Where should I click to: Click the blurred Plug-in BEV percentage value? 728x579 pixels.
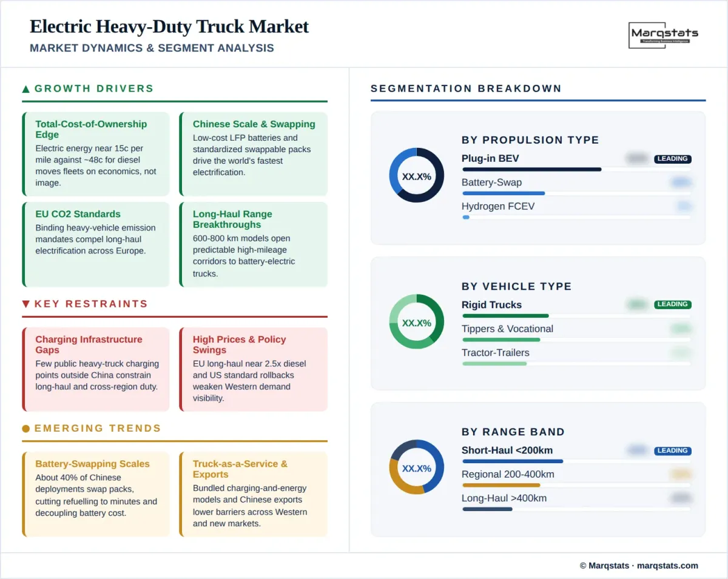638,159
